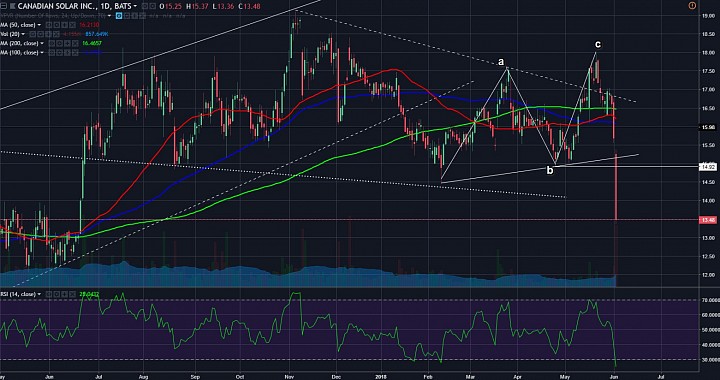This screenshot has height=380, width=720.
Task: Open the Canadian Solar Inc. symbol dropdown
Action: (x=135, y=6)
